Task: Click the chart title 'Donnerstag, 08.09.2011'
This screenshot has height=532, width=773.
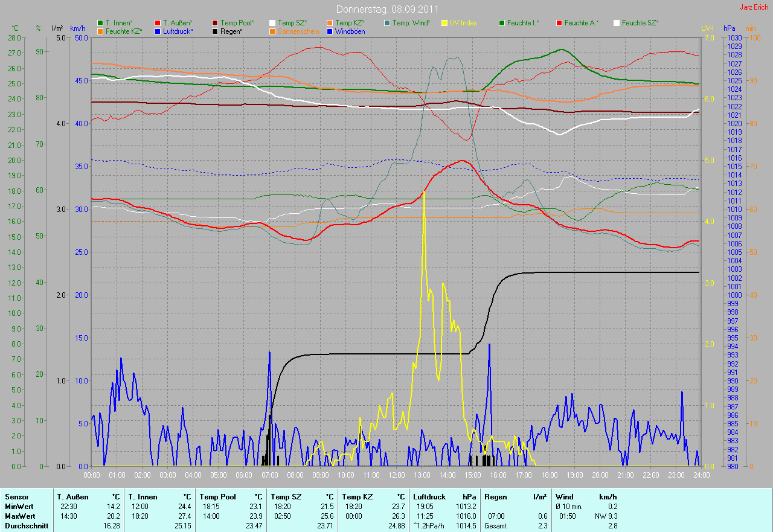Action: point(386,10)
